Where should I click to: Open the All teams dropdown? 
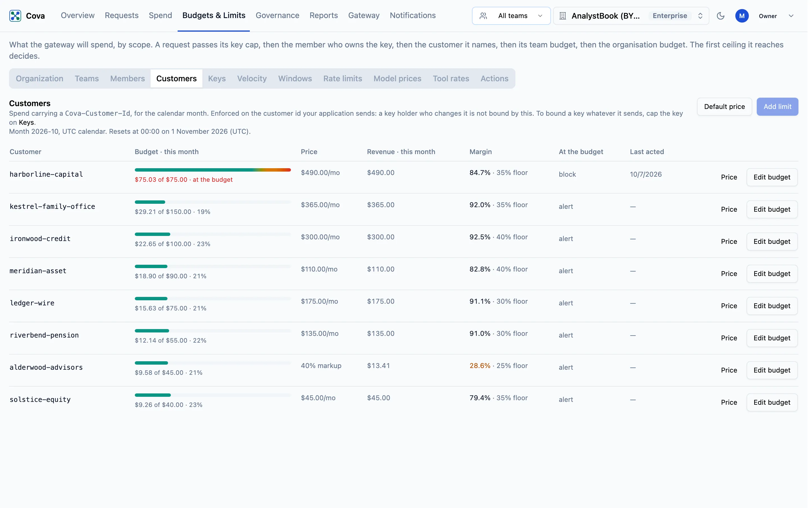pos(511,16)
